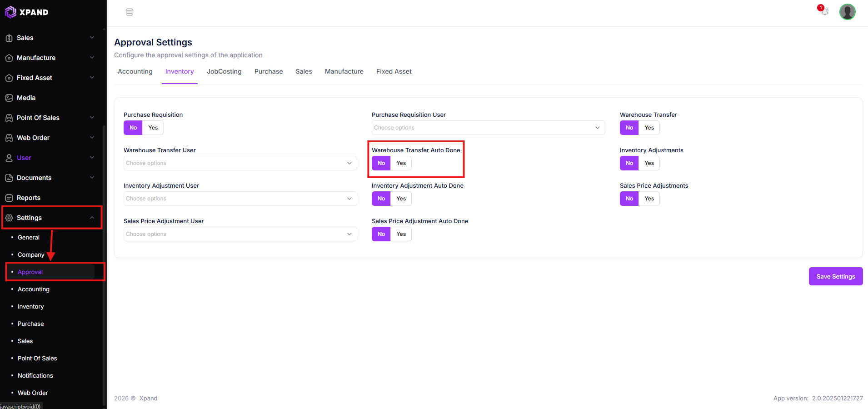Switch to the Fixed Asset tab
This screenshot has height=409, width=868.
[x=394, y=71]
